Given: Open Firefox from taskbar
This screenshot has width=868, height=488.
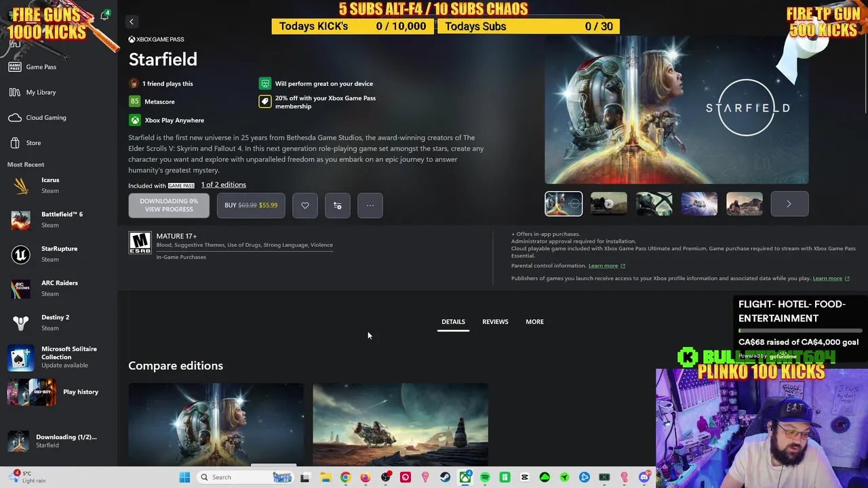Looking at the screenshot, I should [366, 477].
